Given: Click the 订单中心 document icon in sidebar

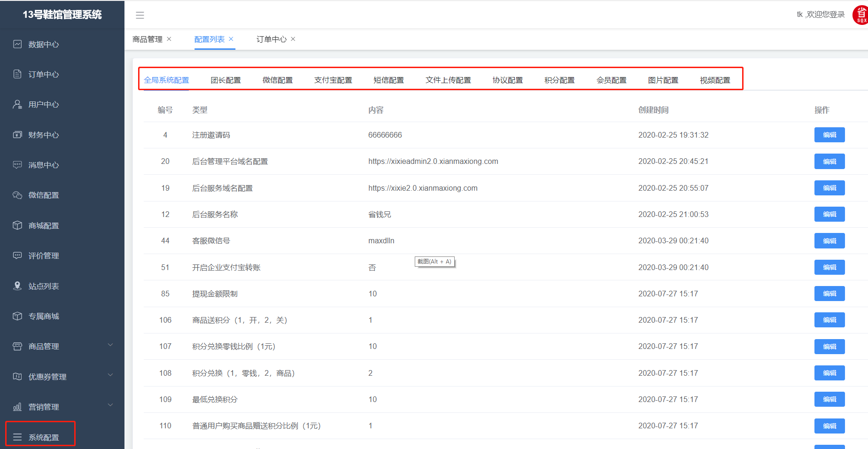Looking at the screenshot, I should [x=17, y=74].
